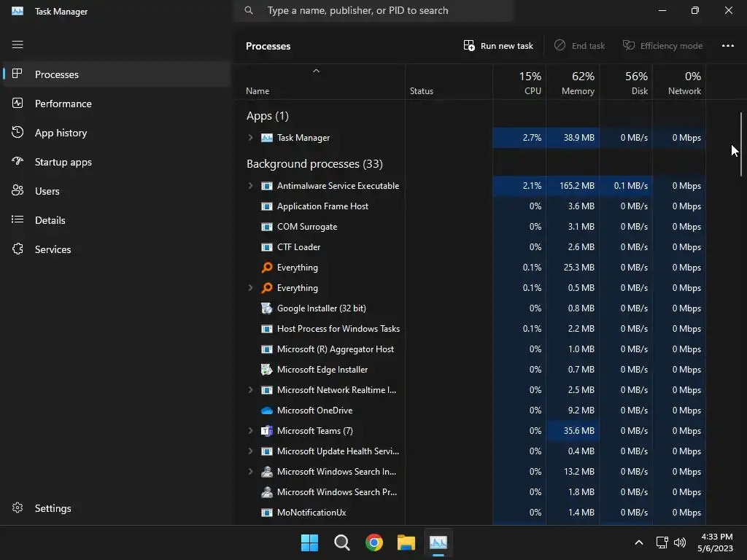747x560 pixels.
Task: Switch to the Services page
Action: click(x=117, y=249)
